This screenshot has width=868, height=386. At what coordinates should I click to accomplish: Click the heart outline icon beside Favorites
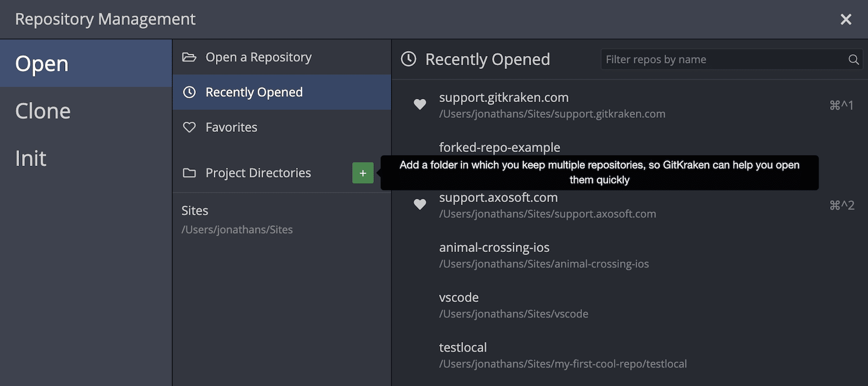(189, 127)
